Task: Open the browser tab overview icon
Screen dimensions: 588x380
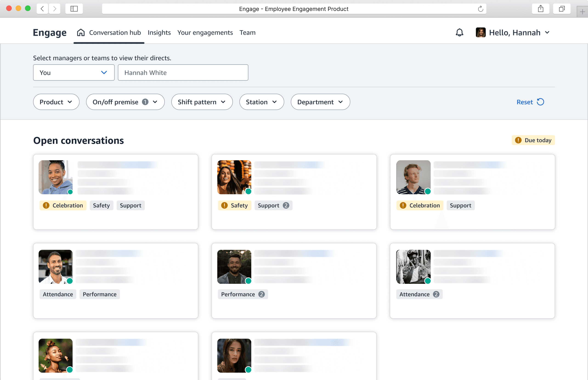Action: [x=562, y=9]
